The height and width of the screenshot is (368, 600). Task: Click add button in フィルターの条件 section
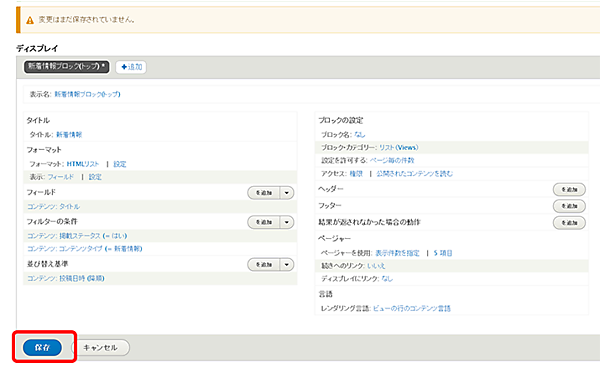(x=264, y=222)
